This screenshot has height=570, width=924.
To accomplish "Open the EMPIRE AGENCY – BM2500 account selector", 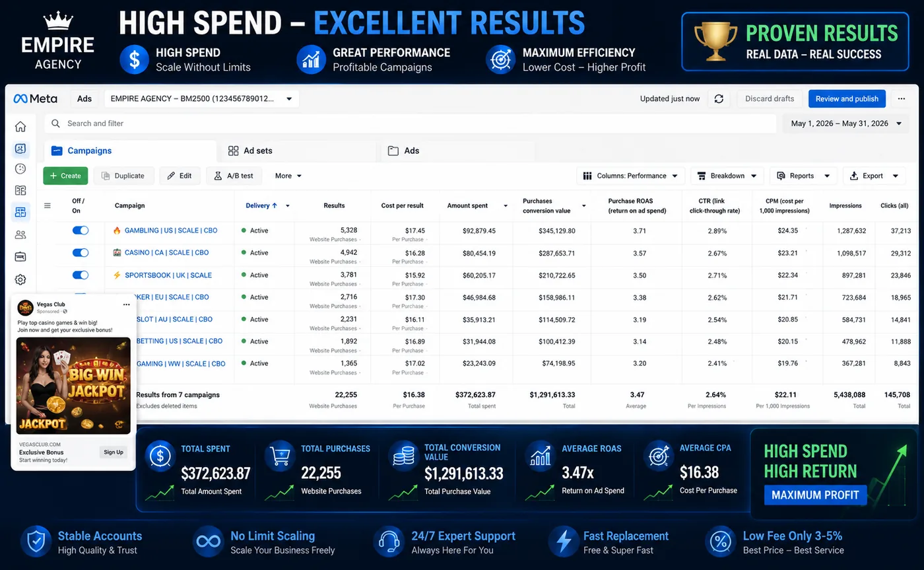I will (x=201, y=99).
